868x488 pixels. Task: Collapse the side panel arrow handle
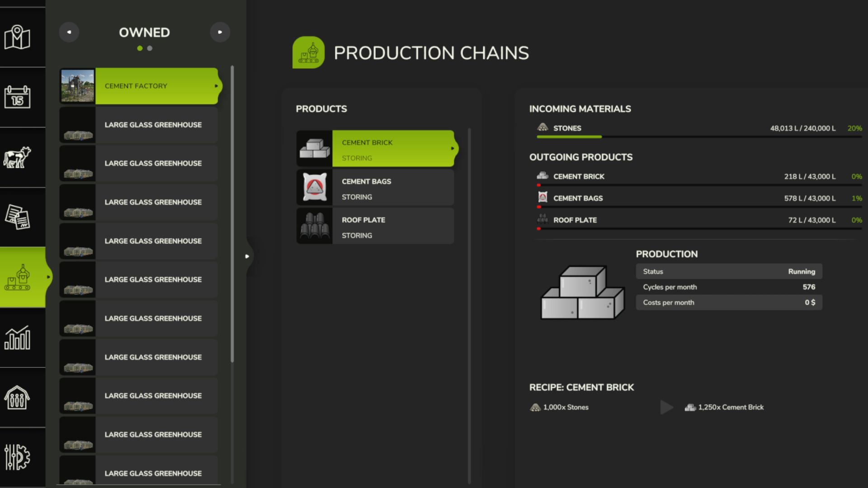pyautogui.click(x=247, y=256)
